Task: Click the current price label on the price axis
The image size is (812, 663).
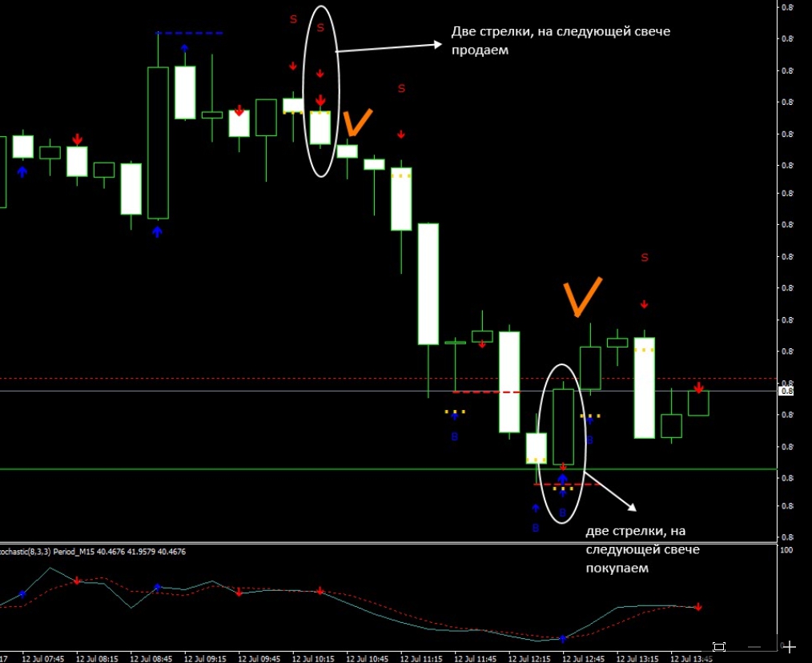Action: tap(786, 391)
